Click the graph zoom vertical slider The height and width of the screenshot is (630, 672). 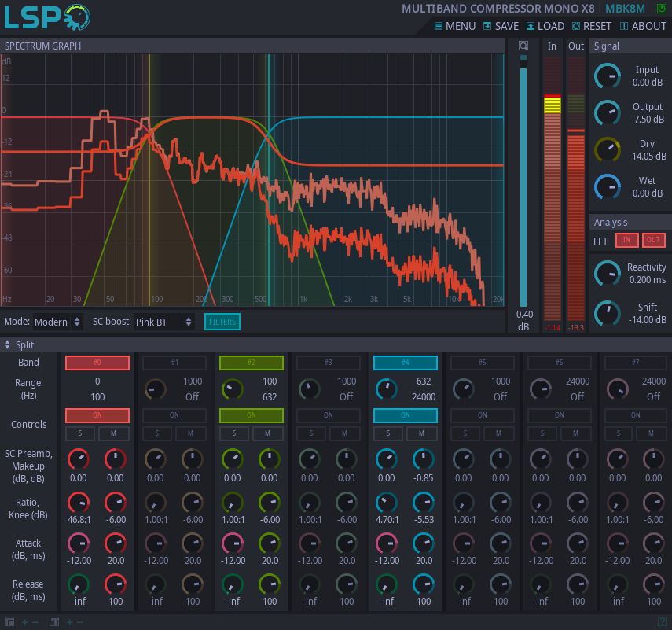(523, 181)
